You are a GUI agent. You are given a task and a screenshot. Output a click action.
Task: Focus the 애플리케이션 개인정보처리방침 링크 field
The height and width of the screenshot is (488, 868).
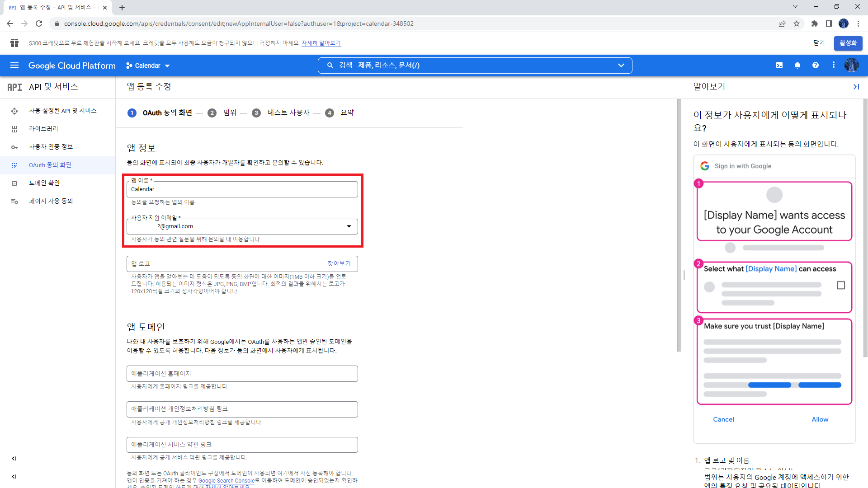(x=242, y=409)
